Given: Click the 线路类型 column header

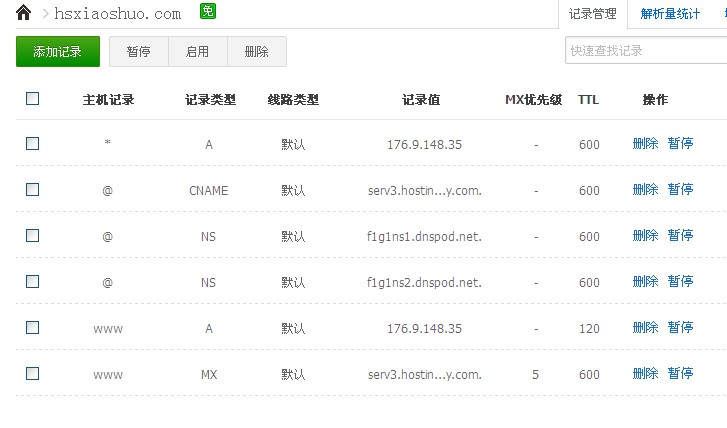Looking at the screenshot, I should (x=293, y=100).
